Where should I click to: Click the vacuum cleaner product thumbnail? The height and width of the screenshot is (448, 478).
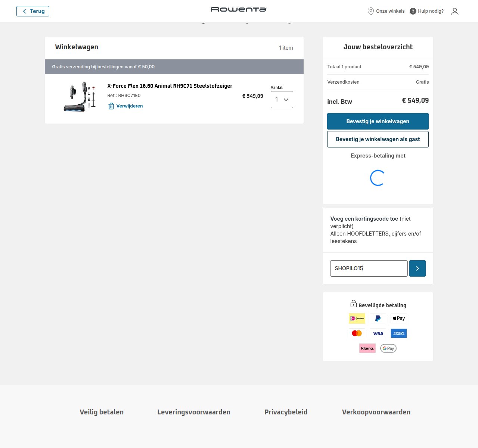80,97
